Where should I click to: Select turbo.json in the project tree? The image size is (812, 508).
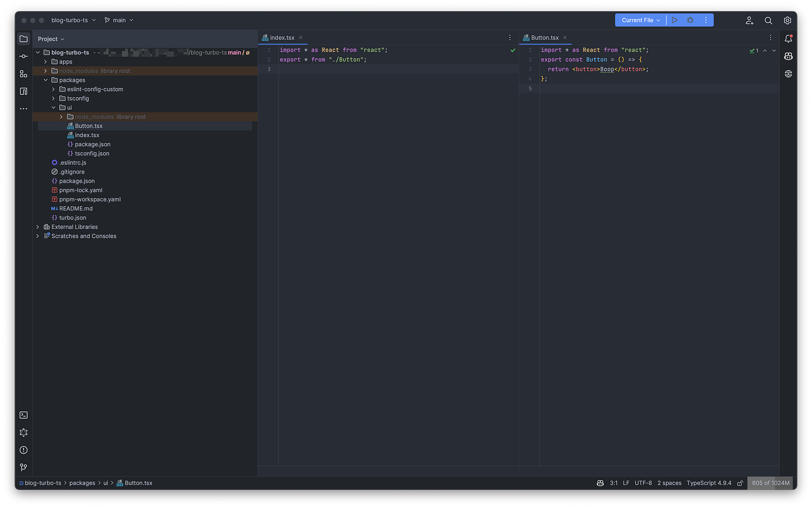72,218
